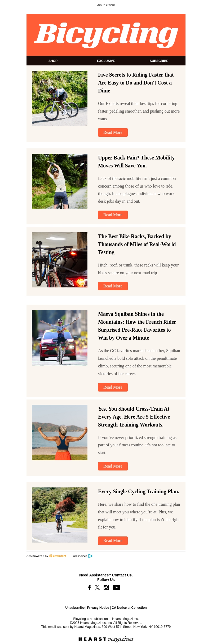Click the Bicycling logo banner
Image resolution: width=212 pixels, height=644 pixels.
[106, 35]
